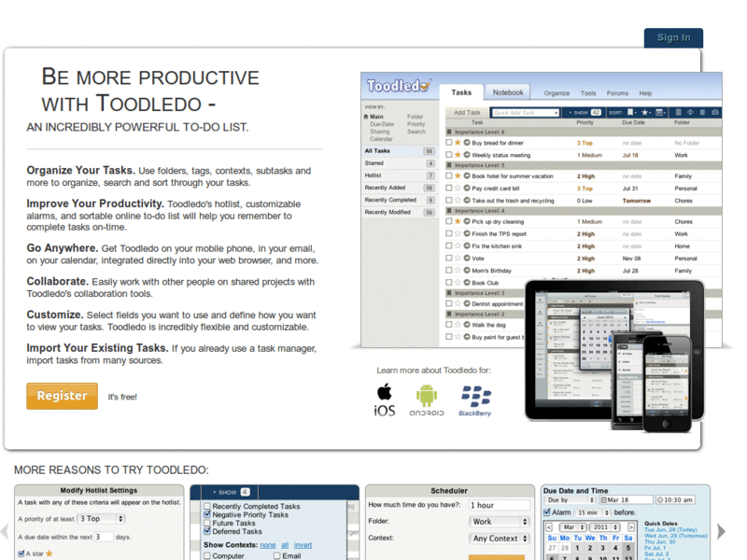Click the 10:30 am time field

pos(675,500)
